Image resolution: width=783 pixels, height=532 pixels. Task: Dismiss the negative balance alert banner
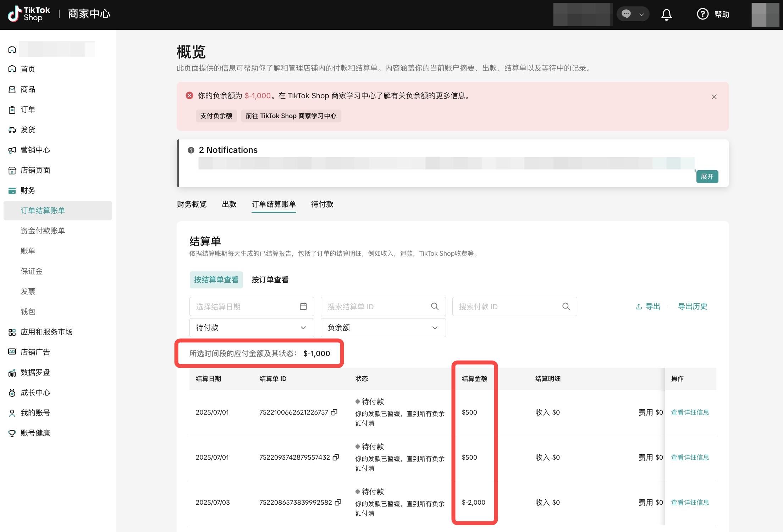pyautogui.click(x=714, y=97)
